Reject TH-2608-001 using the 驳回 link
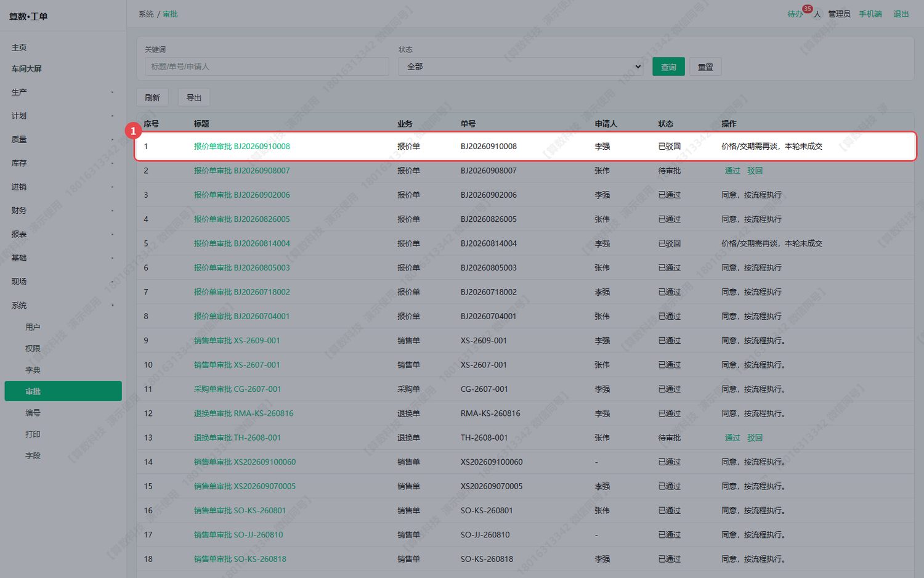This screenshot has height=578, width=924. click(x=755, y=438)
